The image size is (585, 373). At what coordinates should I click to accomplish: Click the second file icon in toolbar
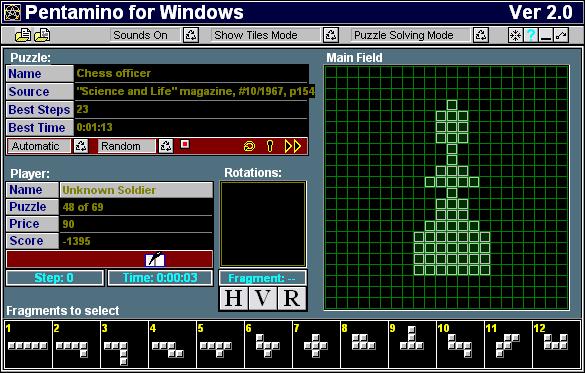(42, 35)
